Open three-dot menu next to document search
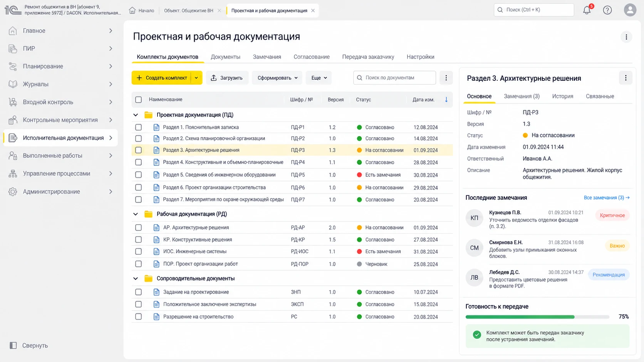Screen dimensions: 644x362 [446, 78]
